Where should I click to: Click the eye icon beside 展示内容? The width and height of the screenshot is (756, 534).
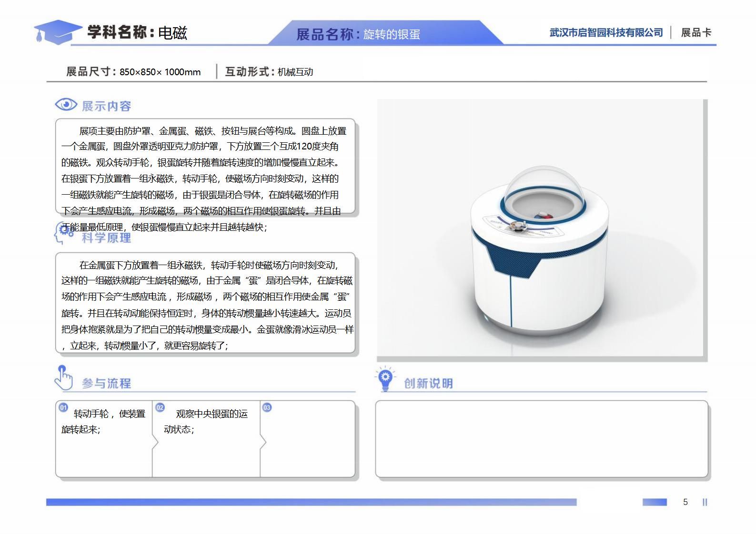[x=66, y=104]
